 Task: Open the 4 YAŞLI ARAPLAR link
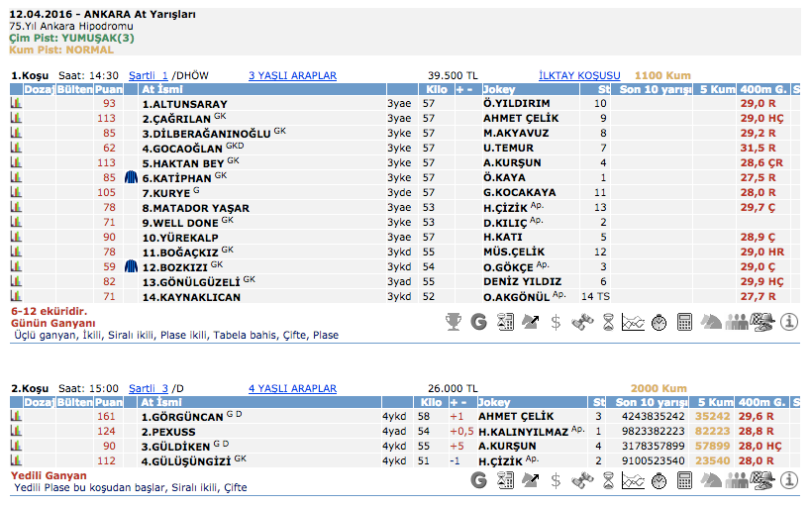292,388
